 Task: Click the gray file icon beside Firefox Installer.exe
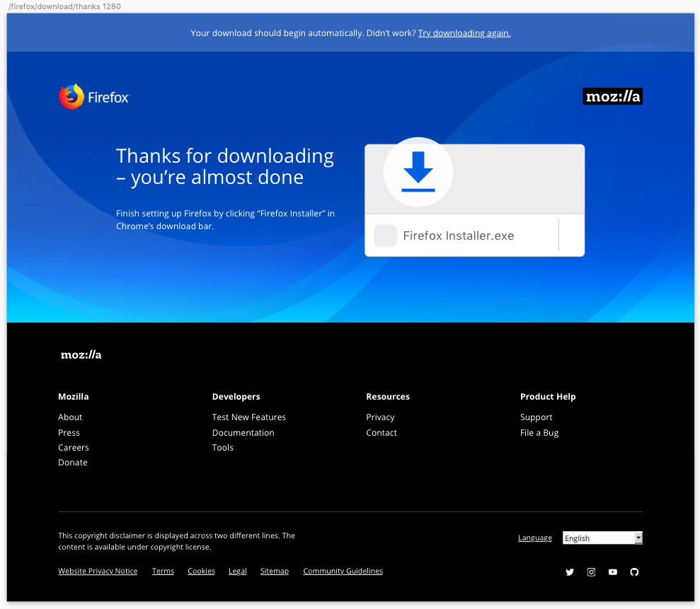click(x=385, y=236)
